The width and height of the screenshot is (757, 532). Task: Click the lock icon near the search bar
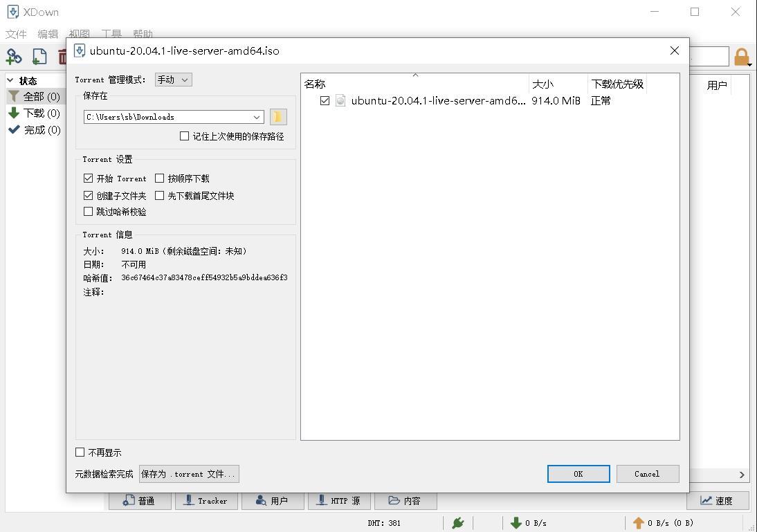click(740, 56)
